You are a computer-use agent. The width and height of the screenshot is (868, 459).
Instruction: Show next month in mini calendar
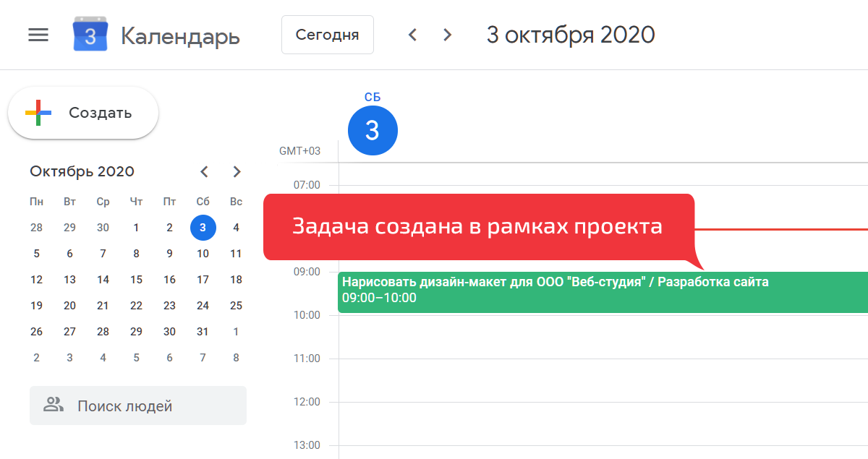point(237,171)
